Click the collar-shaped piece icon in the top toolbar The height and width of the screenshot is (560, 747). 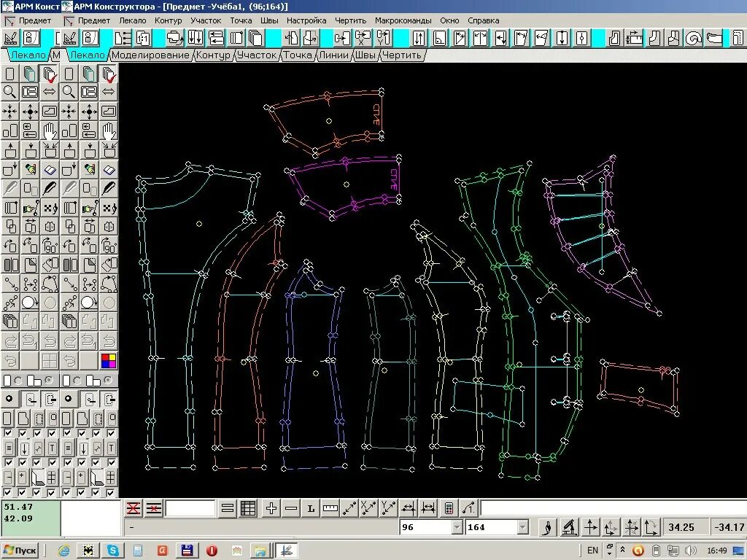[x=714, y=38]
